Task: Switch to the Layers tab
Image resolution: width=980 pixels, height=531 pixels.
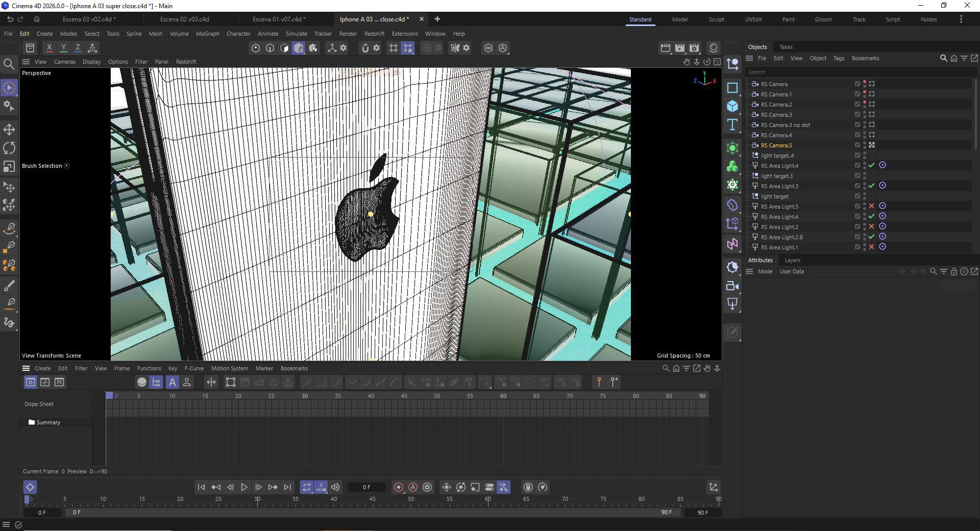Action: coord(792,260)
